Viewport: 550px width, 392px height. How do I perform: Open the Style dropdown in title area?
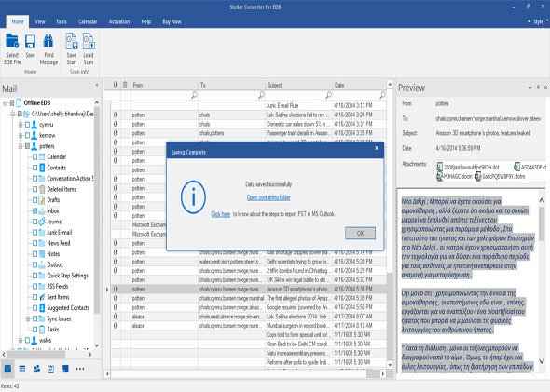[x=538, y=21]
